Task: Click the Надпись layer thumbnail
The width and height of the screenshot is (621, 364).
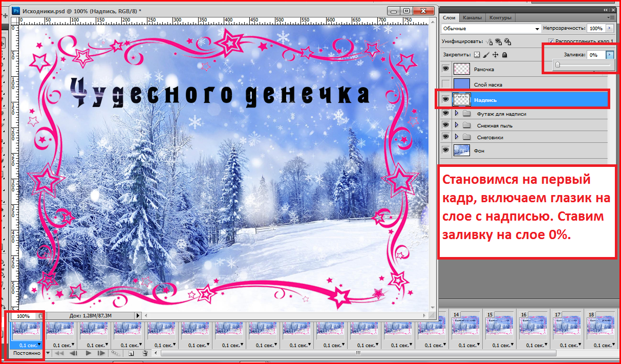Action: (462, 99)
